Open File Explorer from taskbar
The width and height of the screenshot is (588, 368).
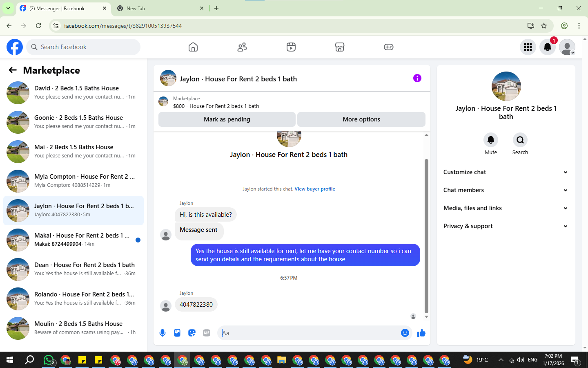pos(281,360)
